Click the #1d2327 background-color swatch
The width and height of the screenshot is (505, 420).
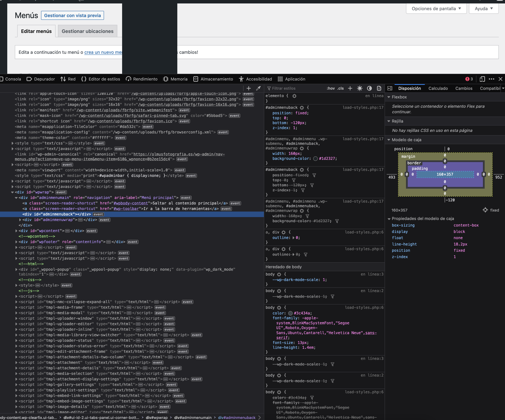click(x=315, y=158)
